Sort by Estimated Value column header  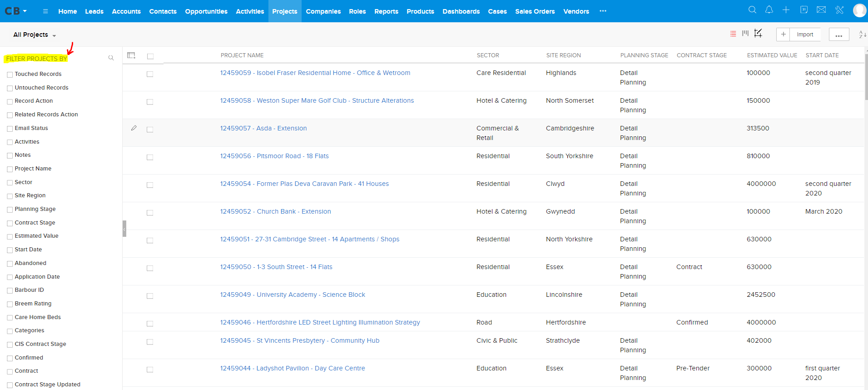pyautogui.click(x=772, y=55)
